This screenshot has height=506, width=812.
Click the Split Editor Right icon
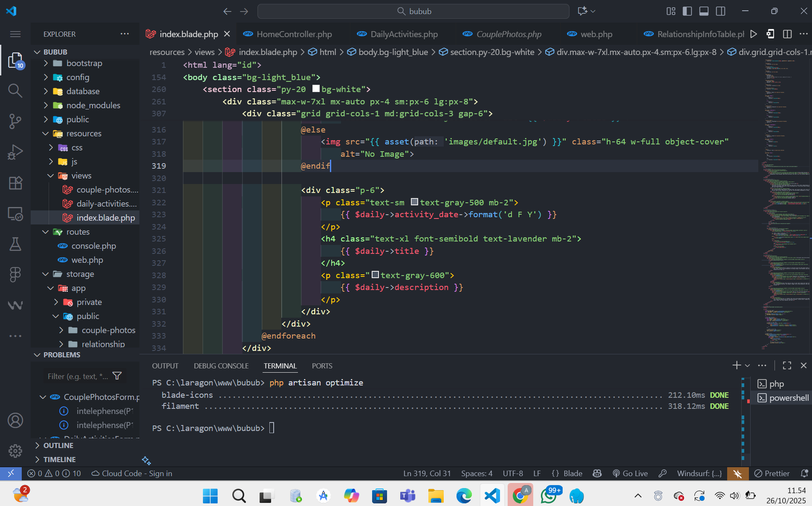pyautogui.click(x=787, y=34)
